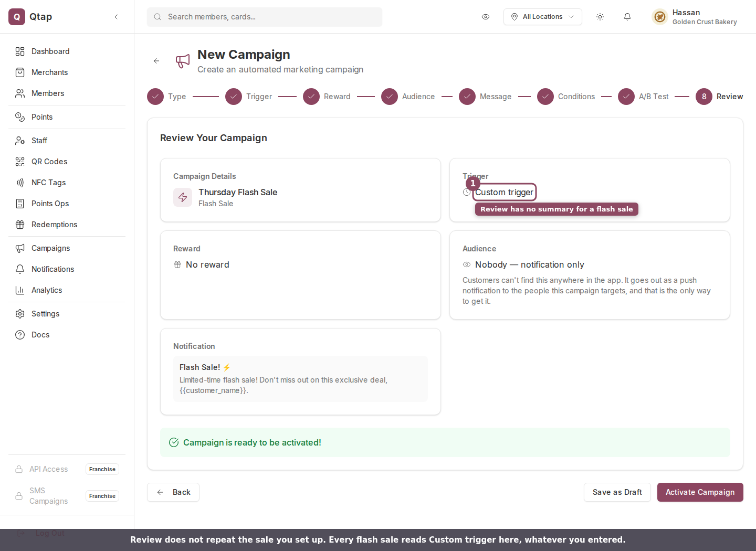Click the Campaigns megaphone sidebar icon
Viewport: 756px width, 551px height.
(x=20, y=248)
